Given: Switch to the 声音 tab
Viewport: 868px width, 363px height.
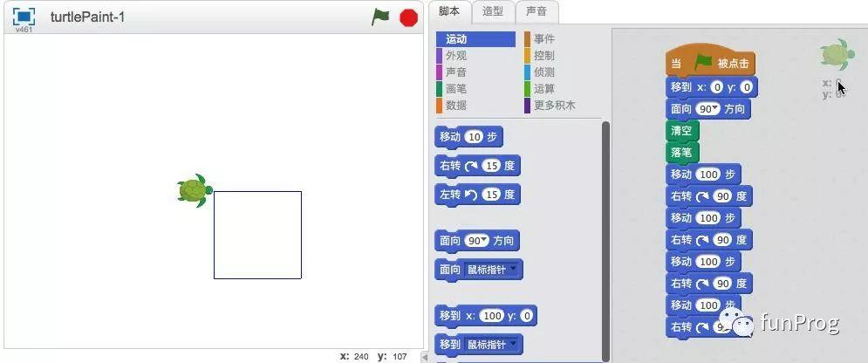Looking at the screenshot, I should click(x=536, y=11).
